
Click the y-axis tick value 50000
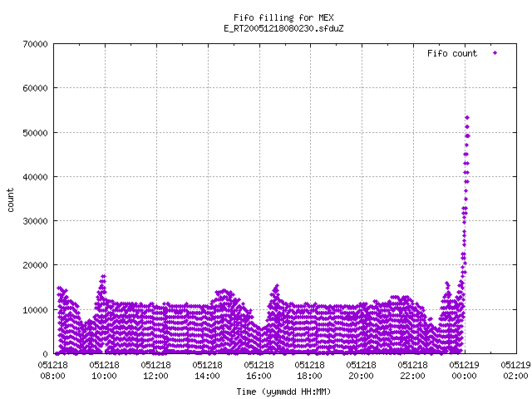[x=35, y=133]
